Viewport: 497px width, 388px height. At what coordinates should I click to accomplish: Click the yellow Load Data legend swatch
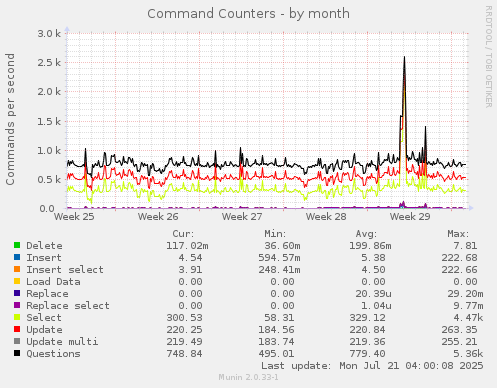coord(17,281)
